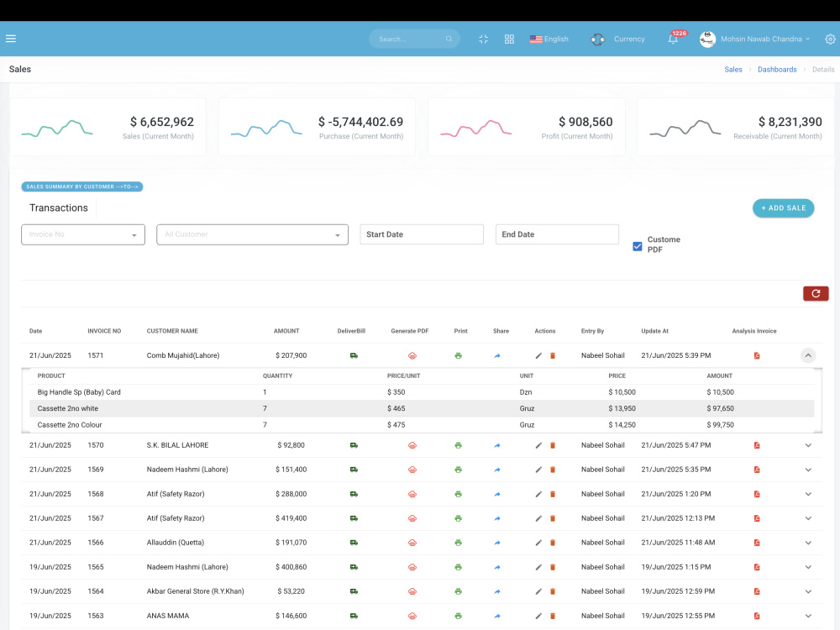Screen dimensions: 840x630
Task: Click deliver bill truck icon for invoice 1571
Action: [x=354, y=355]
